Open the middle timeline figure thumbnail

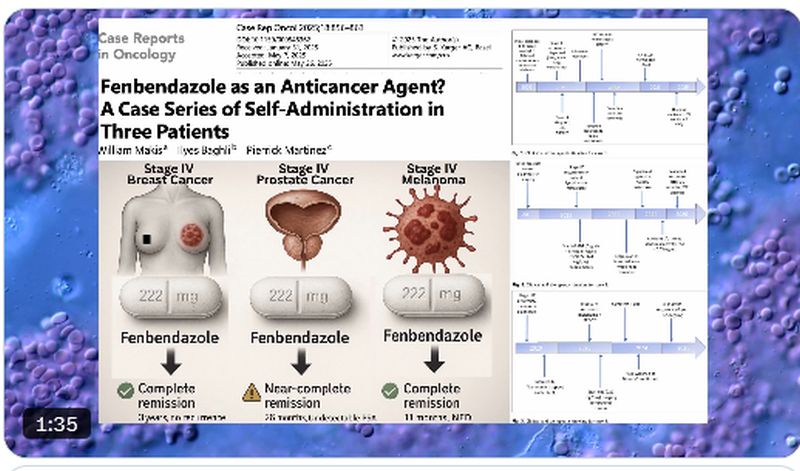[608, 216]
